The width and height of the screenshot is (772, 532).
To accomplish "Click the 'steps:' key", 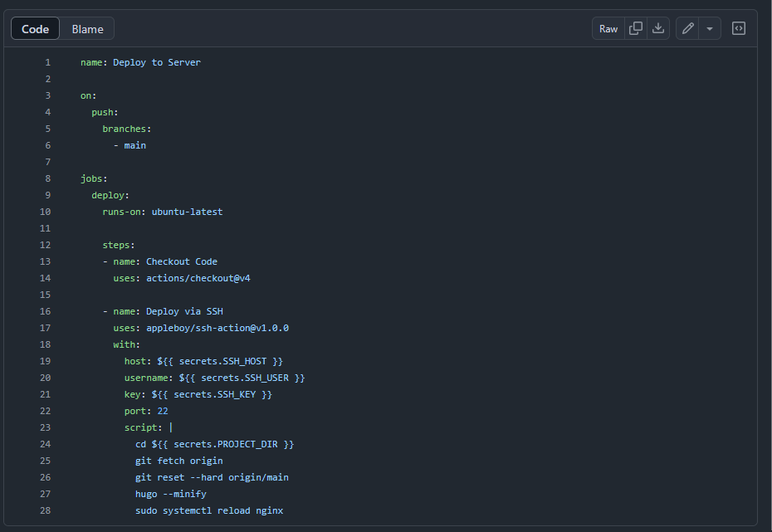I will click(x=119, y=245).
